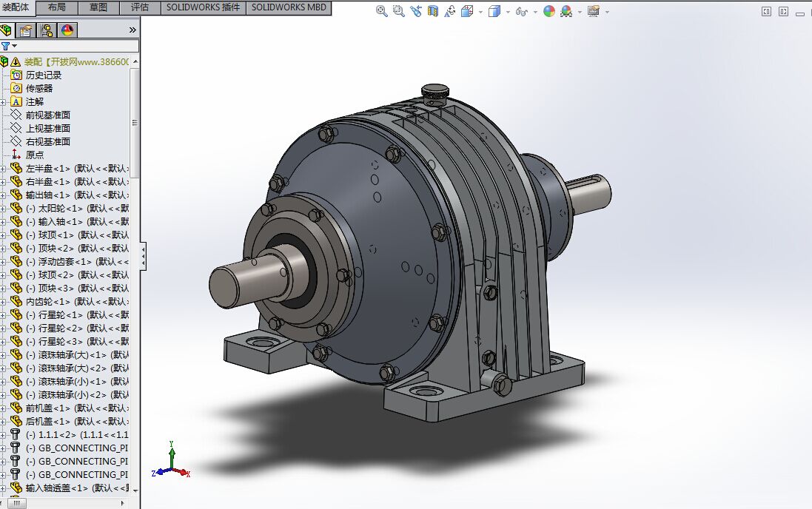The width and height of the screenshot is (812, 509).
Task: Click the 原点 origin item
Action: click(x=34, y=155)
